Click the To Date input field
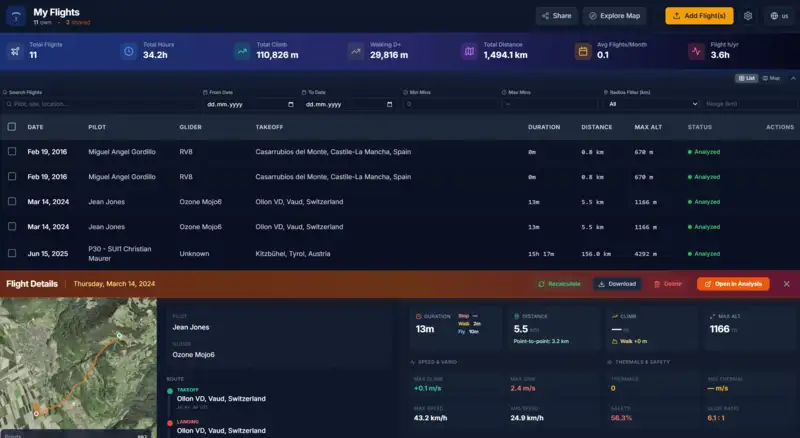 [x=348, y=104]
